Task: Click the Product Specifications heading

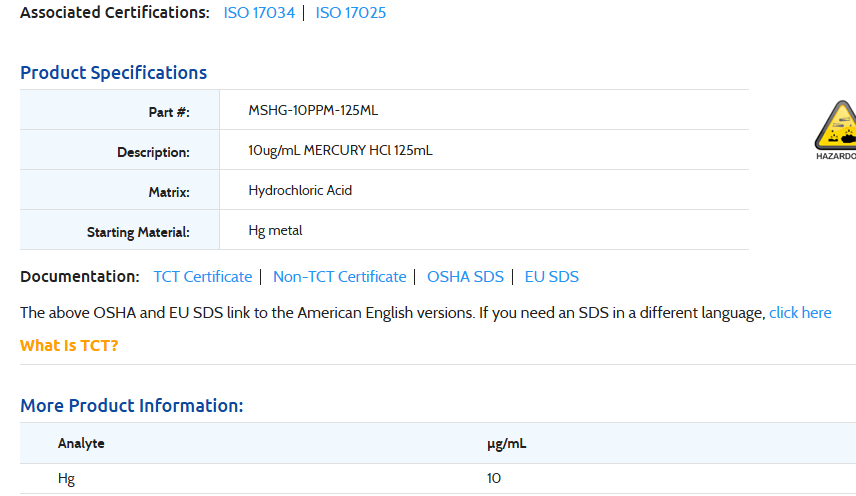Action: (x=113, y=73)
